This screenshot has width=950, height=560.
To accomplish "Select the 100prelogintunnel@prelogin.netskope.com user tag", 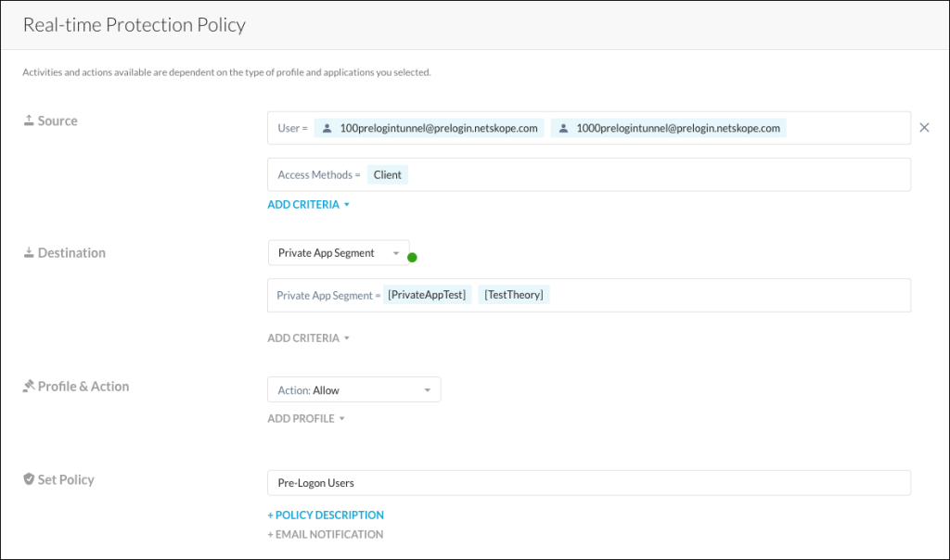I will pyautogui.click(x=429, y=128).
